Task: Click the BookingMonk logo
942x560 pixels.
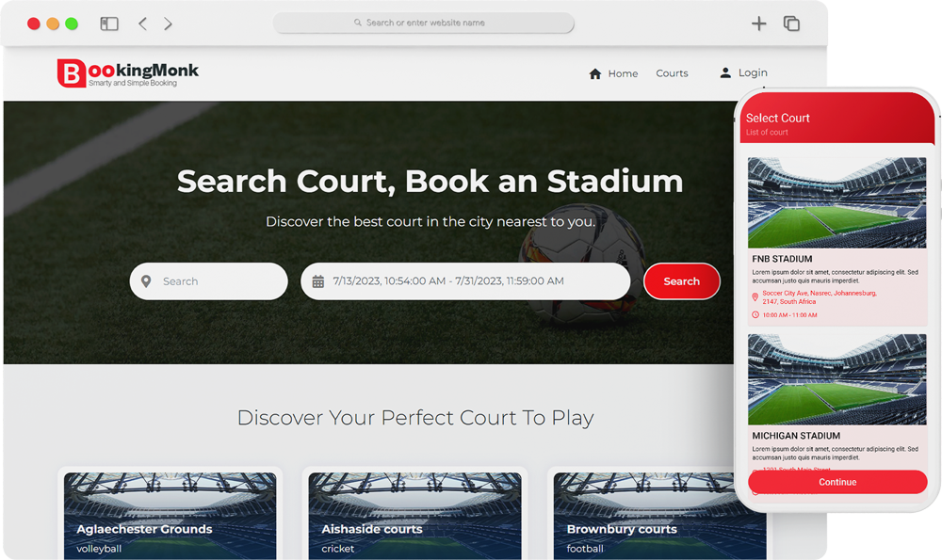Action: (127, 72)
